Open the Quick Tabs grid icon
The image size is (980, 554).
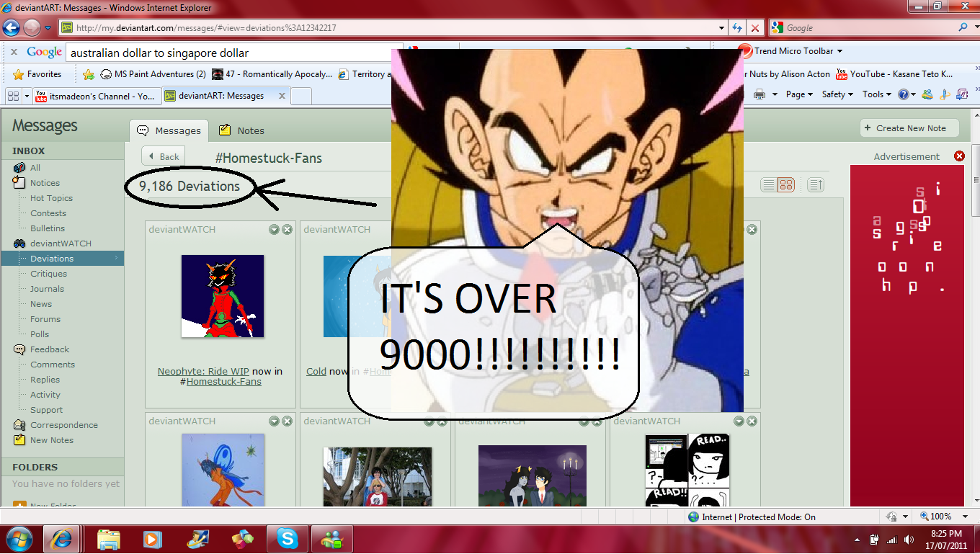(13, 96)
